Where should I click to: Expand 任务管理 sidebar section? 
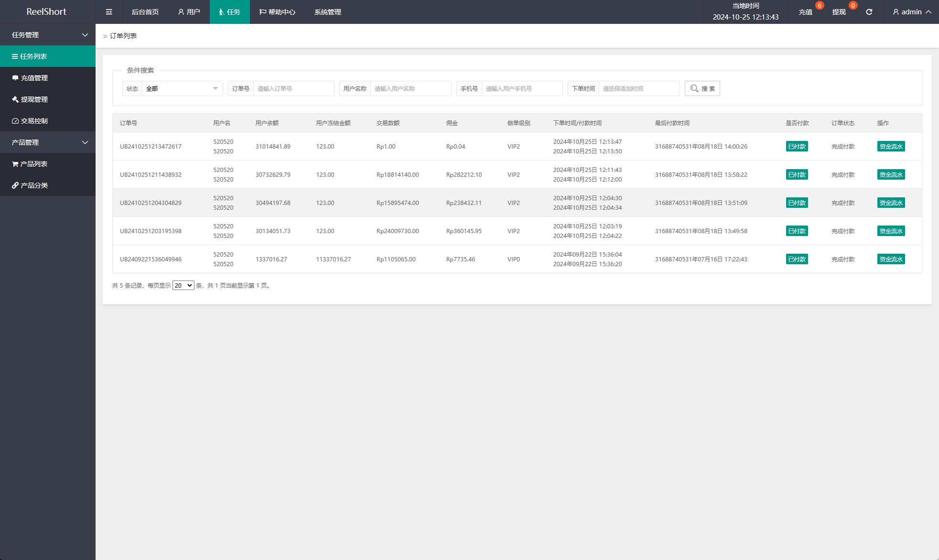pos(48,34)
